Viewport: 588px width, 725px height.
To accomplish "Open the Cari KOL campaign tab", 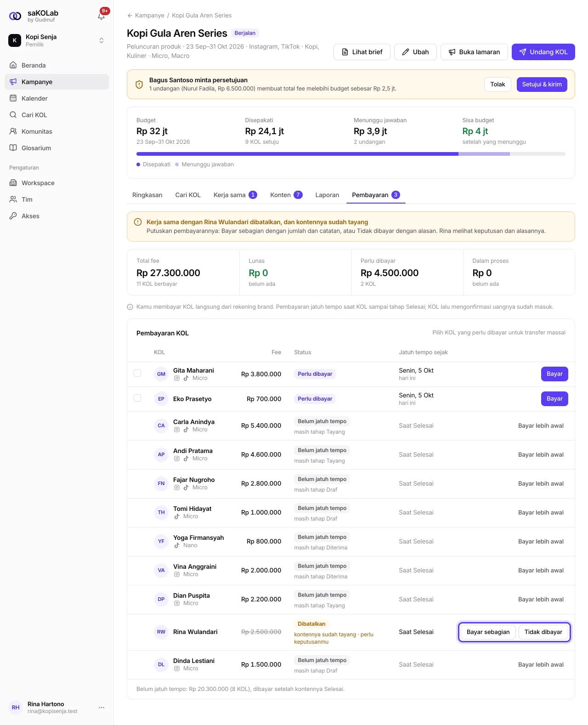I will point(188,195).
